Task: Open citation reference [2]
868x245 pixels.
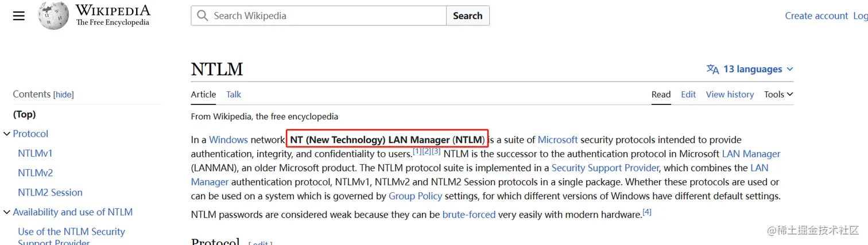Action: pyautogui.click(x=427, y=151)
